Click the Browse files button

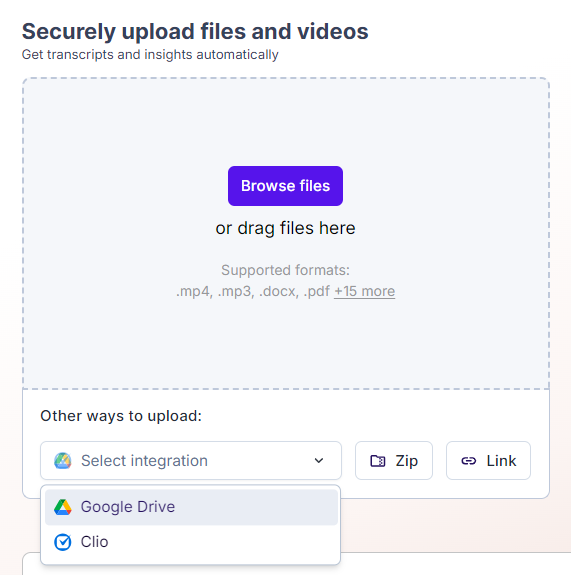coord(285,186)
